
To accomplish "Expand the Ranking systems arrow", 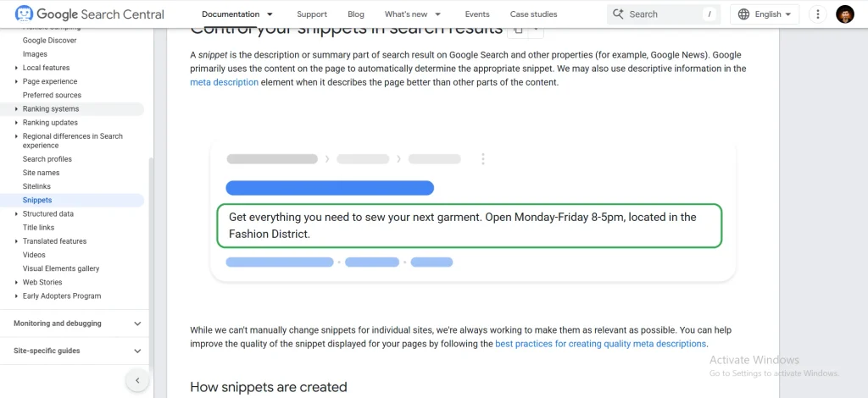I will [16, 109].
